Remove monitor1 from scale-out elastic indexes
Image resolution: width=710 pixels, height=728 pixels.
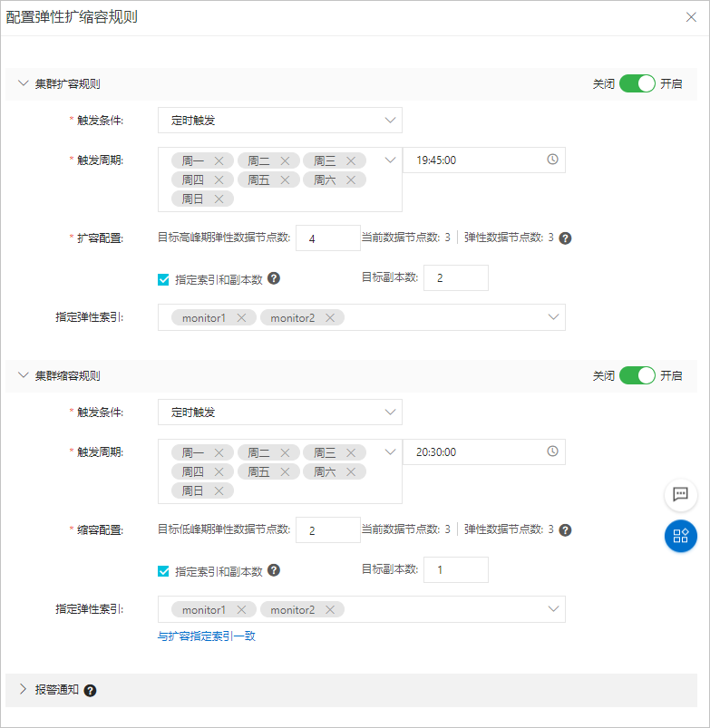point(241,318)
